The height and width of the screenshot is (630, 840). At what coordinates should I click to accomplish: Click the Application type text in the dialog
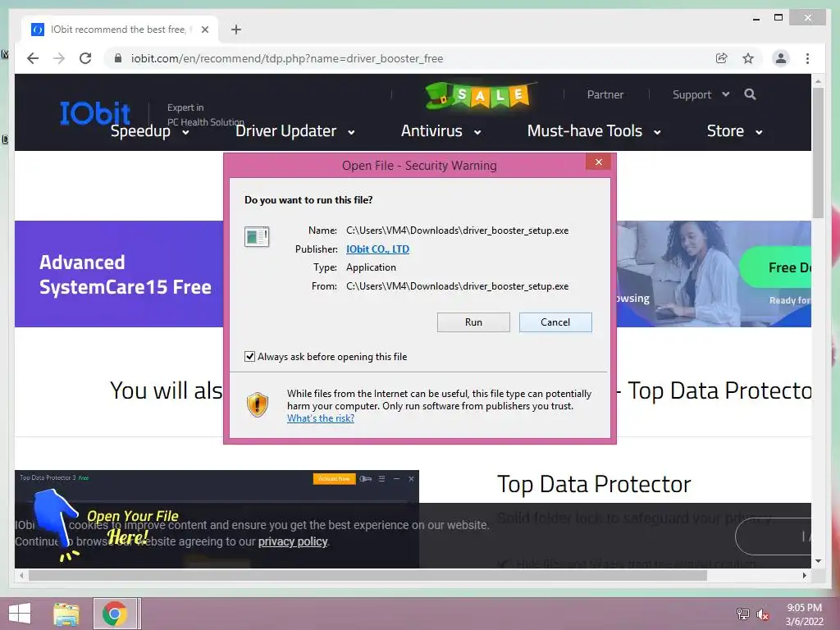click(371, 267)
